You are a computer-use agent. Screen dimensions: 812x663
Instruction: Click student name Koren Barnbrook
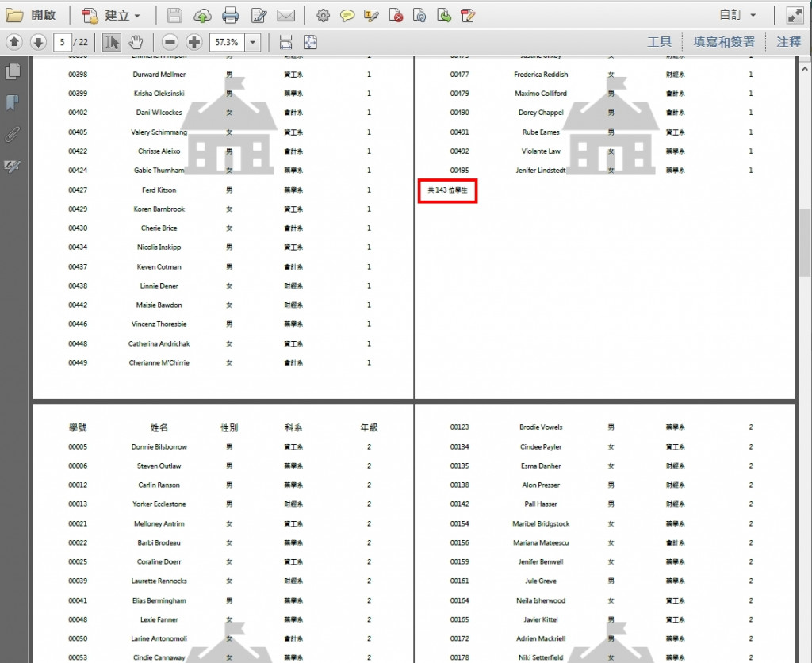(x=159, y=209)
